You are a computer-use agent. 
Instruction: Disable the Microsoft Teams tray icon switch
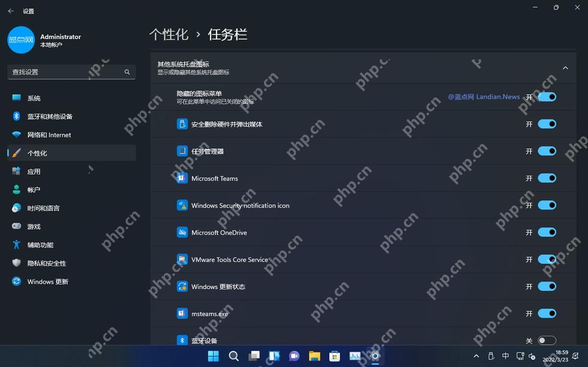click(x=547, y=178)
